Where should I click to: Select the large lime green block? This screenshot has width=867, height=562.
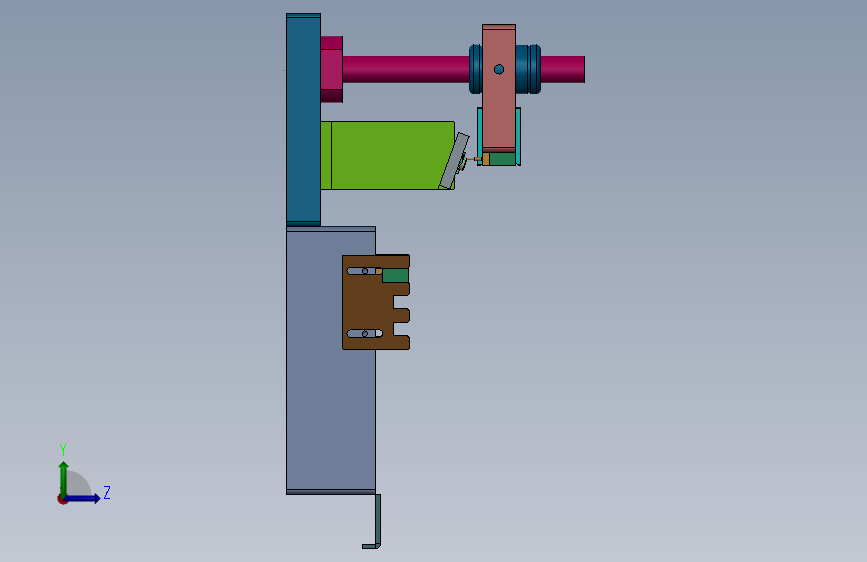pyautogui.click(x=387, y=155)
